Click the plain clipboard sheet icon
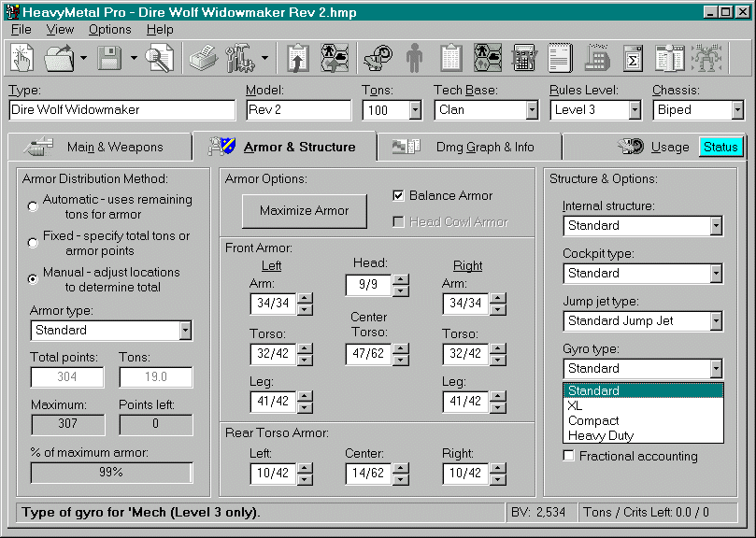 click(x=451, y=58)
